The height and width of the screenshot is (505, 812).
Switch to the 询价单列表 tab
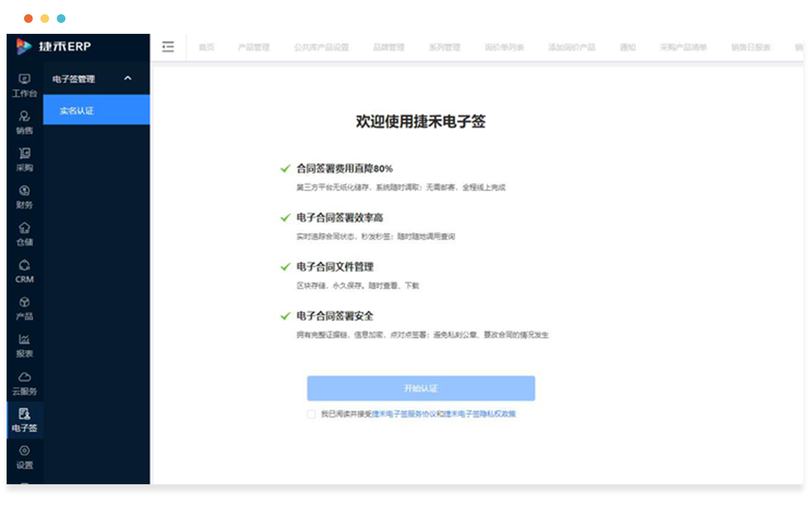(x=504, y=47)
